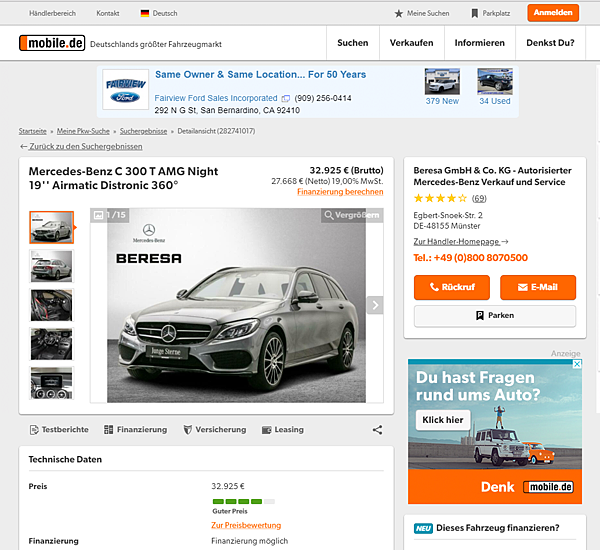Open Händlerbereich link
This screenshot has height=550, width=600.
tap(52, 13)
